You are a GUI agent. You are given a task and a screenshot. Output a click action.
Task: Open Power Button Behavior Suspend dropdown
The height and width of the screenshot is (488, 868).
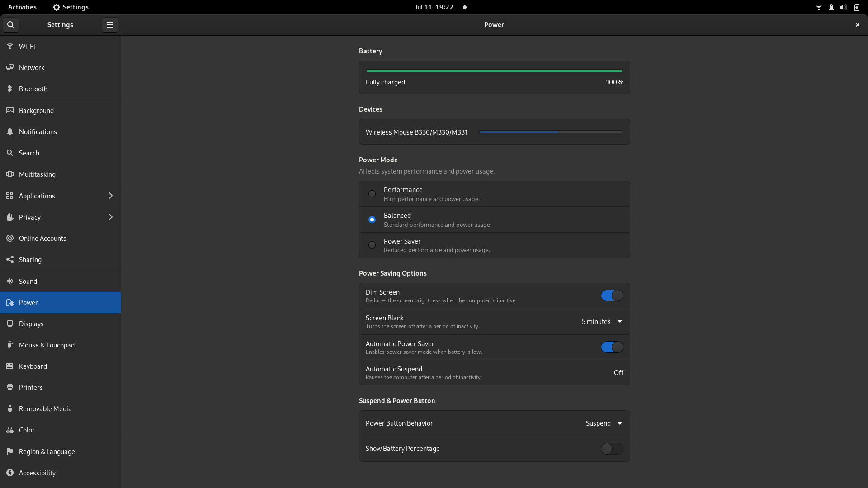click(x=604, y=423)
